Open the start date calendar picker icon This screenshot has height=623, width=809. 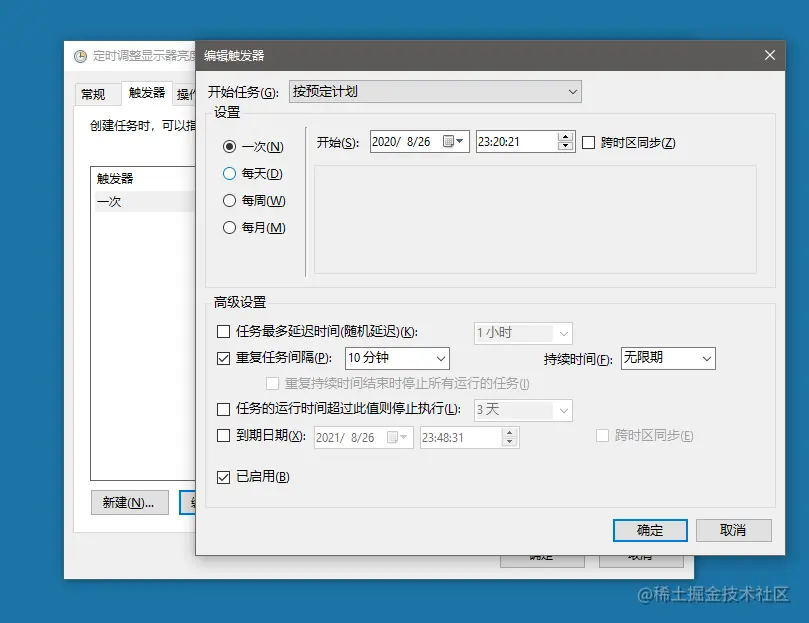click(453, 141)
